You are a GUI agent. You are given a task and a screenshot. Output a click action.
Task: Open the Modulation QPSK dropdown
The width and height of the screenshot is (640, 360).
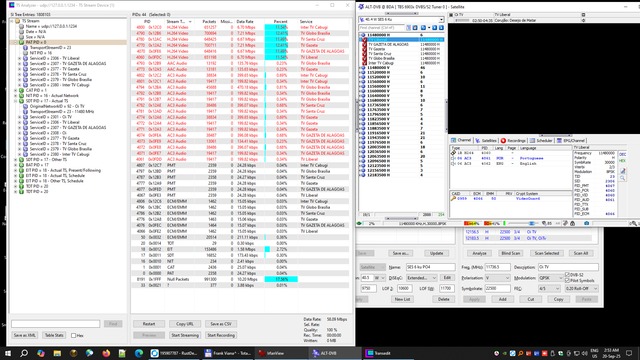point(551,278)
